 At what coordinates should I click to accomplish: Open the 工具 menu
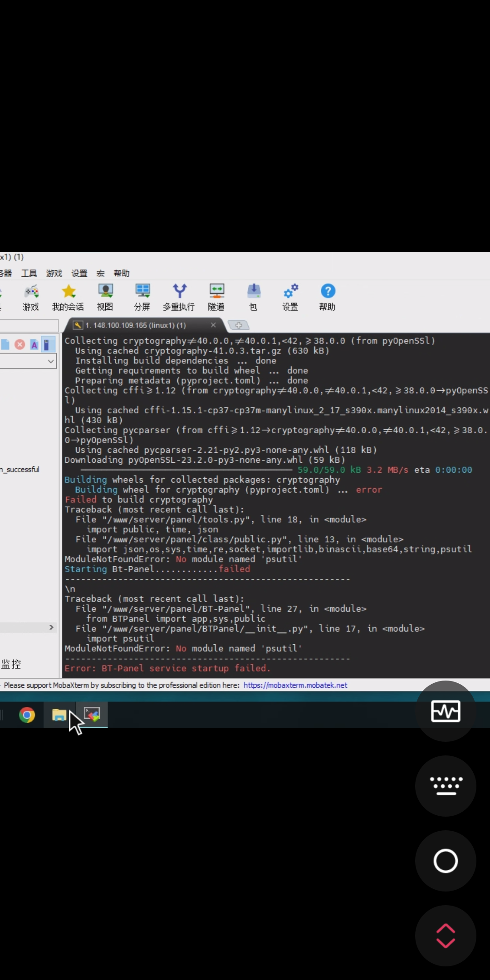[29, 273]
